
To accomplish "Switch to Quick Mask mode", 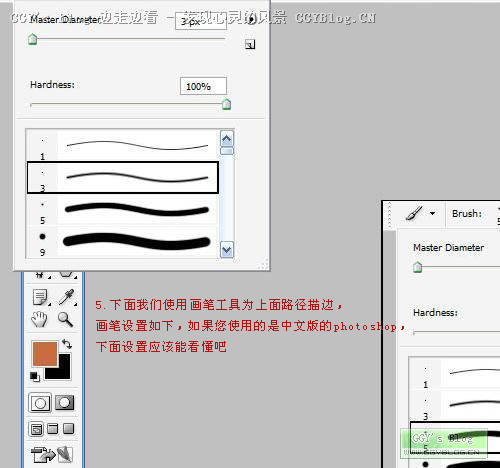I will tap(64, 403).
